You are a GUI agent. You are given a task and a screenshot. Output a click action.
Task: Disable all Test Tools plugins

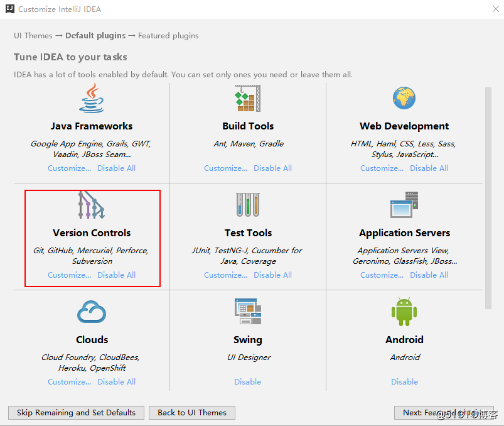pyautogui.click(x=272, y=275)
